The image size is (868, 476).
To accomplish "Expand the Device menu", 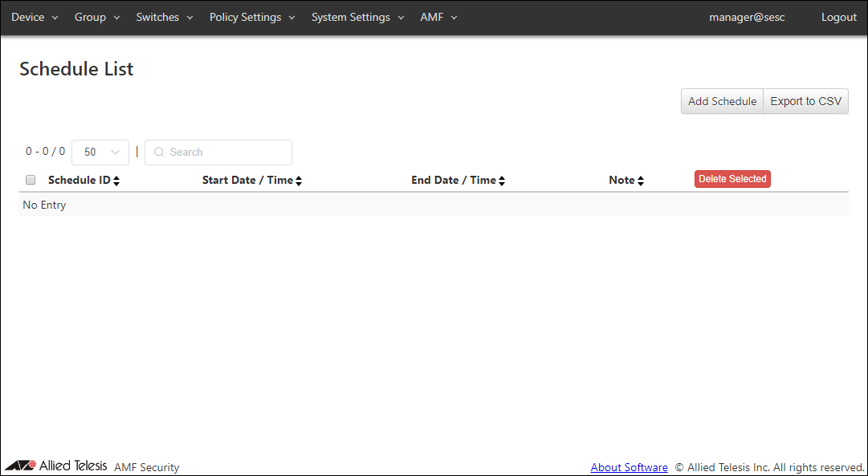I will [x=35, y=18].
